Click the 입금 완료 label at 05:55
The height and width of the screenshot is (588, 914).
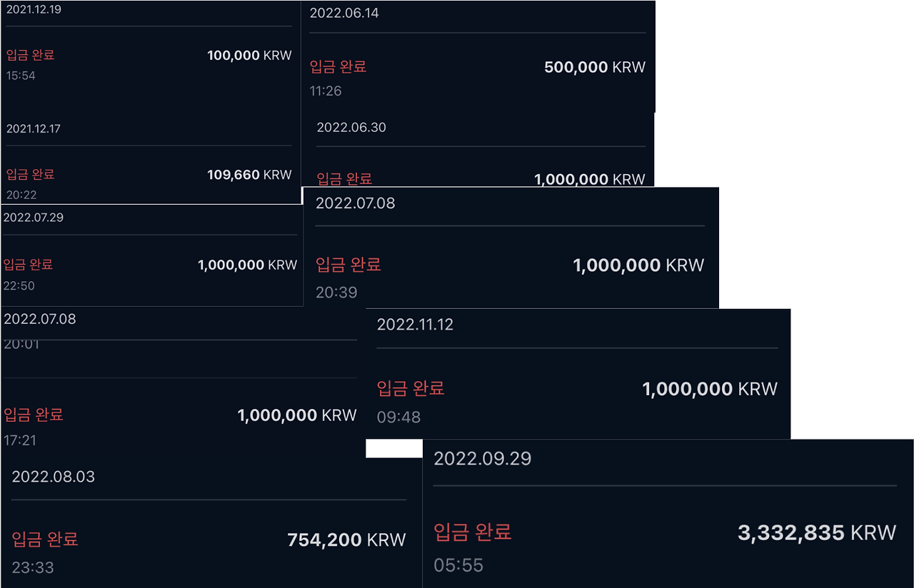point(472,532)
